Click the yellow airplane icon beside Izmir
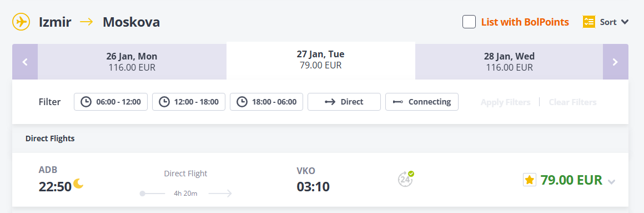The image size is (644, 213). [x=21, y=22]
